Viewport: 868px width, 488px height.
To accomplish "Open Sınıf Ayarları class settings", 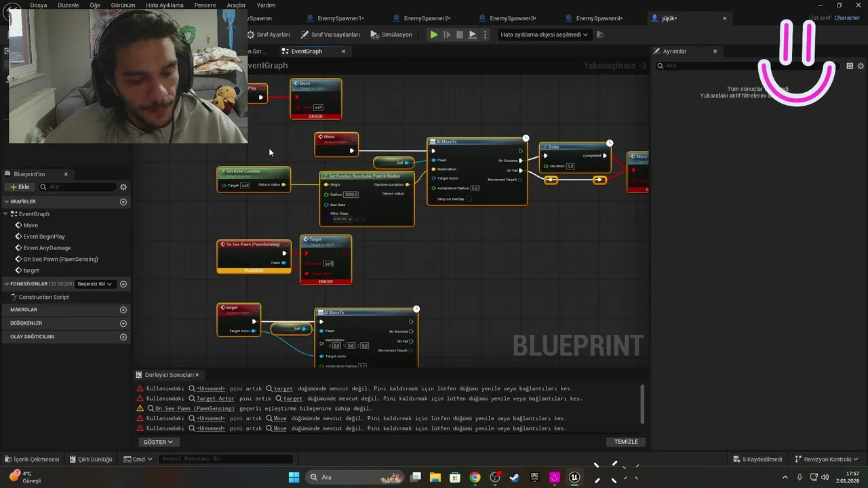I will [269, 35].
